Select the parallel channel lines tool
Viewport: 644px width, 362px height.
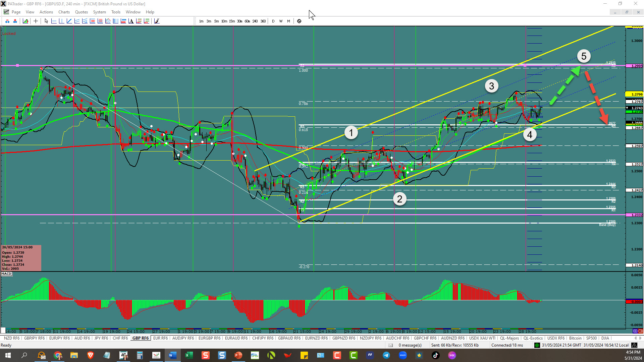pos(77,21)
